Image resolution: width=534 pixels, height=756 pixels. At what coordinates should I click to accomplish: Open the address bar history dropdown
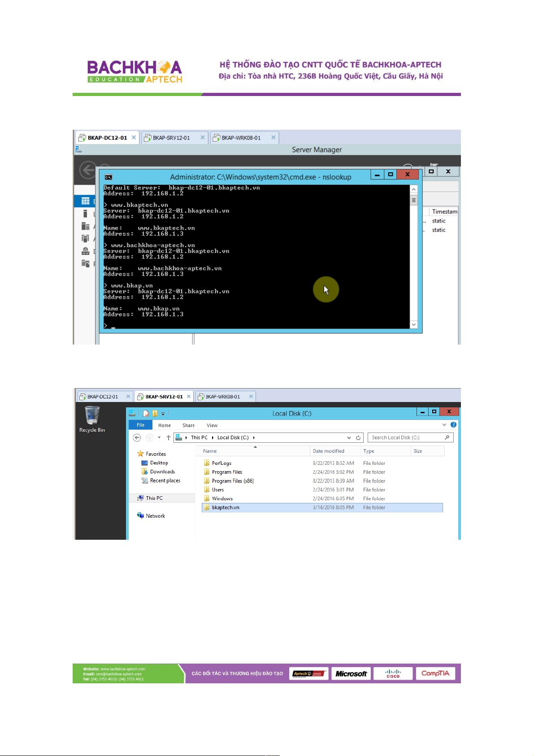pos(349,437)
